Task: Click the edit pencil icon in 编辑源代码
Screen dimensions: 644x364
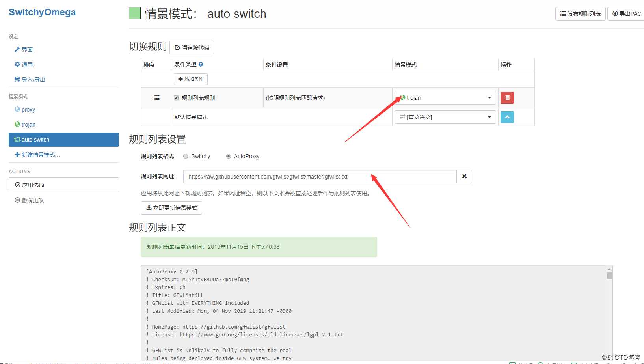Action: pos(177,47)
